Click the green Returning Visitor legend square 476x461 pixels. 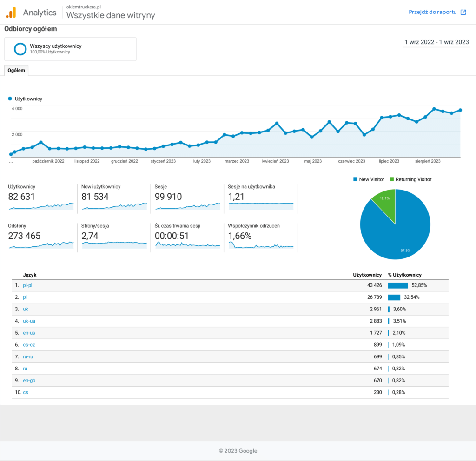click(392, 179)
